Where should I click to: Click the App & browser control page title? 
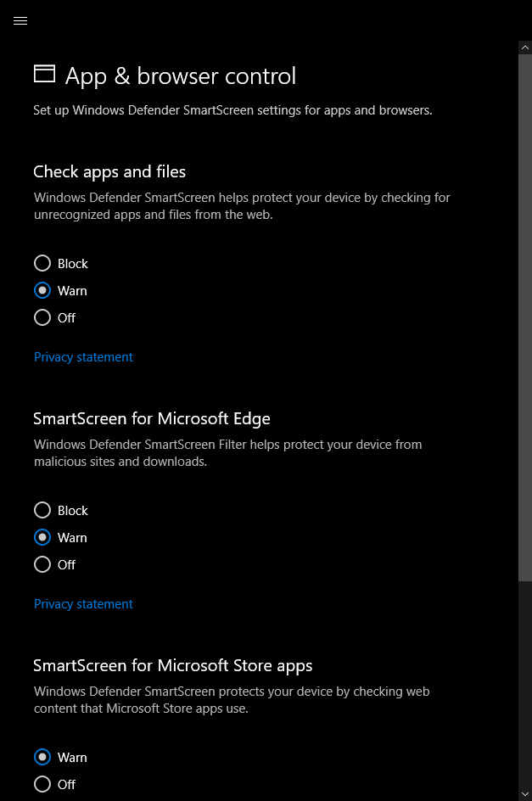pos(181,76)
